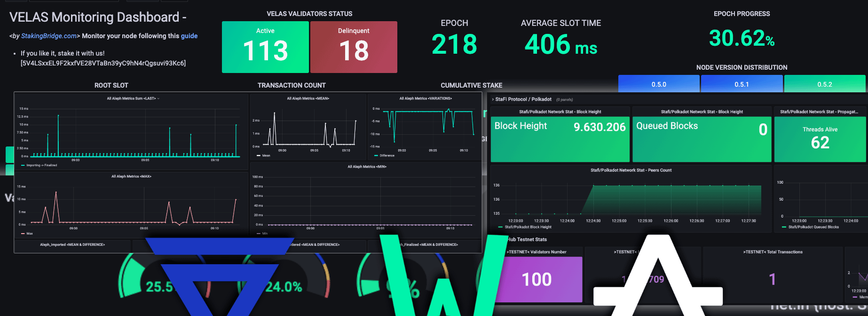This screenshot has width=868, height=316.
Task: Toggle the Max legend series
Action: click(x=27, y=234)
